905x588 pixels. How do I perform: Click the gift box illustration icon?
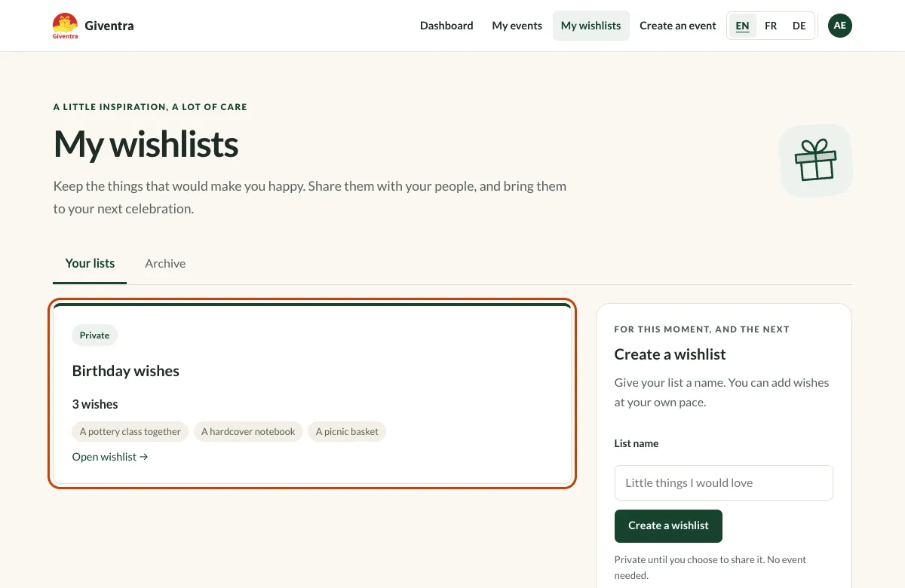tap(816, 161)
